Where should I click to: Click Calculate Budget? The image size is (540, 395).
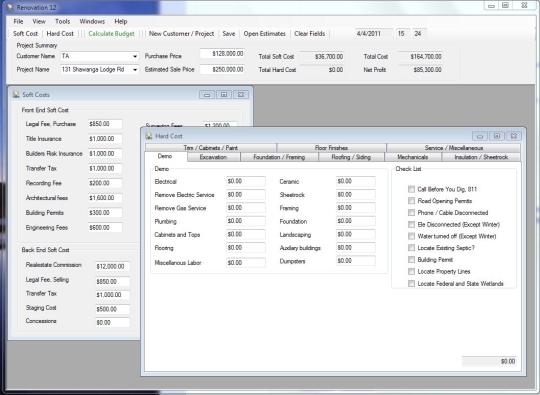tap(111, 34)
